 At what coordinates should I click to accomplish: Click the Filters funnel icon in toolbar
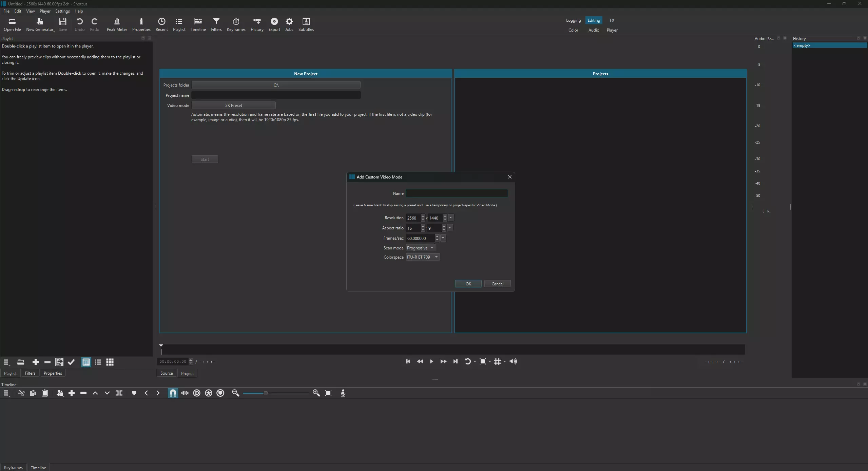click(216, 24)
